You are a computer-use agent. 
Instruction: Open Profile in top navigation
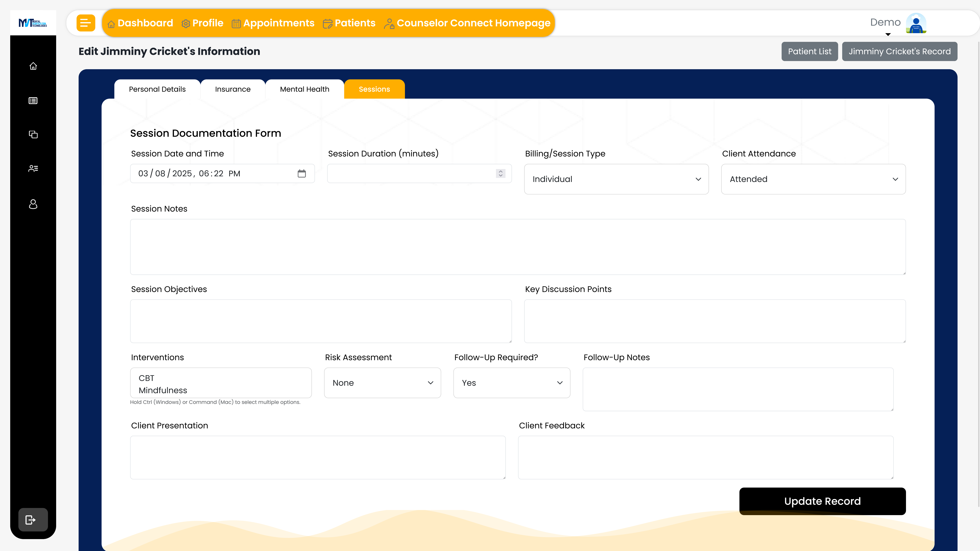coord(202,23)
